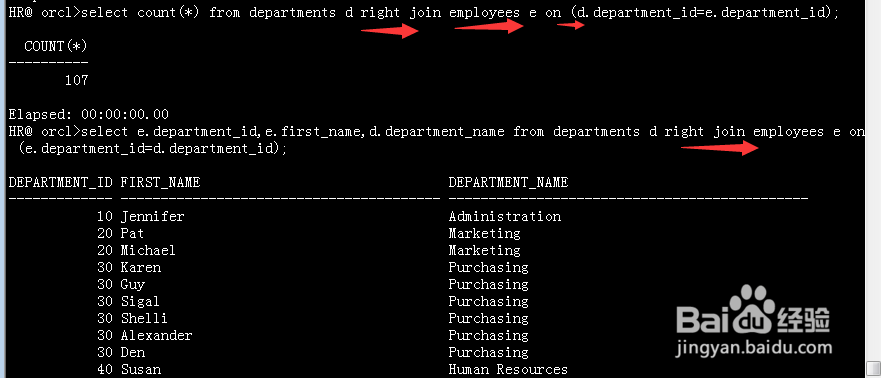The image size is (881, 378).
Task: Click Purchasing in Den's row
Action: click(488, 352)
